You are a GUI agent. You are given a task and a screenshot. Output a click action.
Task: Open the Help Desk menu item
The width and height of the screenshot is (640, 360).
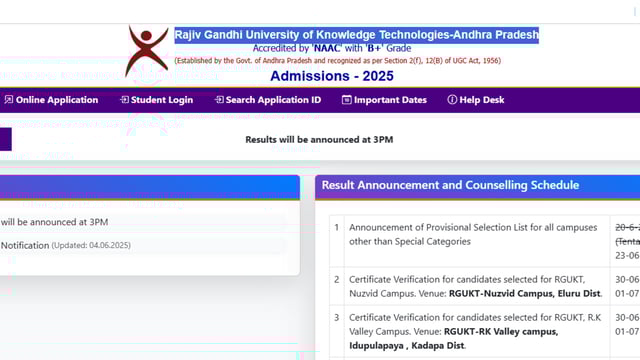(x=476, y=100)
